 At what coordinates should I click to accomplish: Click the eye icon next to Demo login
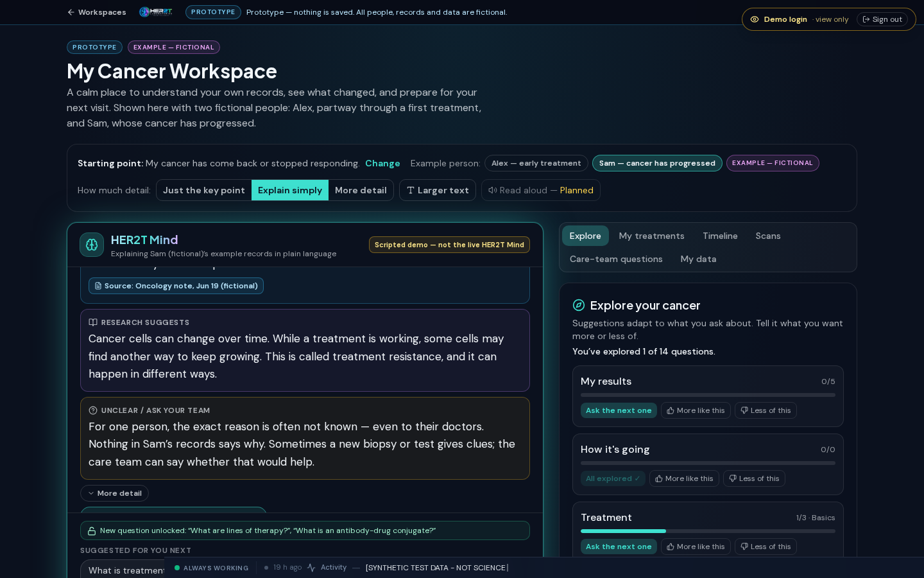click(755, 19)
